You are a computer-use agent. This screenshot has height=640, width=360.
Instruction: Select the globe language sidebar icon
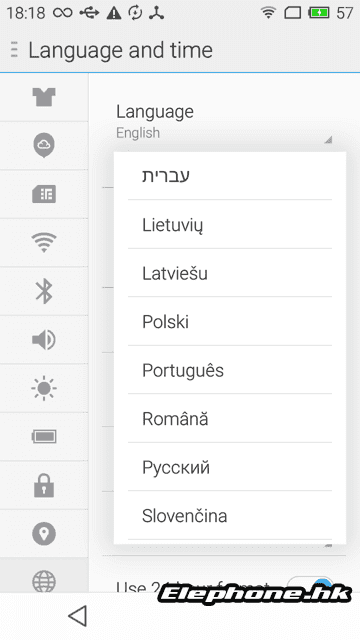tap(44, 581)
